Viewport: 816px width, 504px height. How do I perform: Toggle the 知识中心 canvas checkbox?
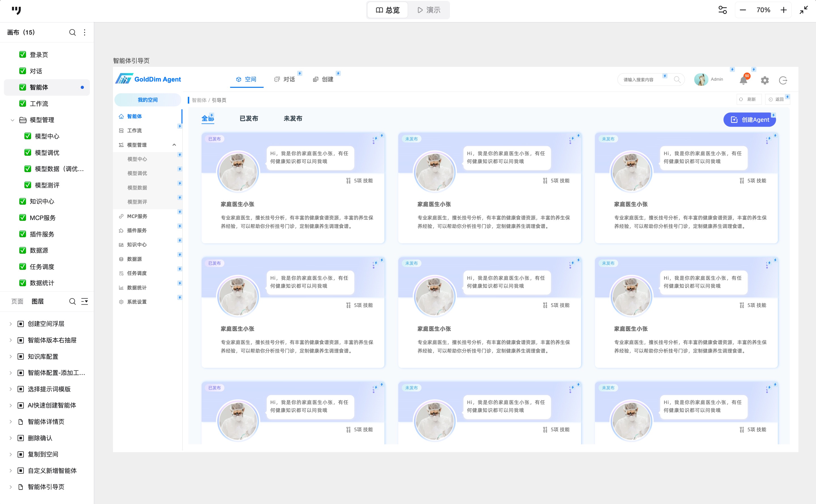click(23, 201)
